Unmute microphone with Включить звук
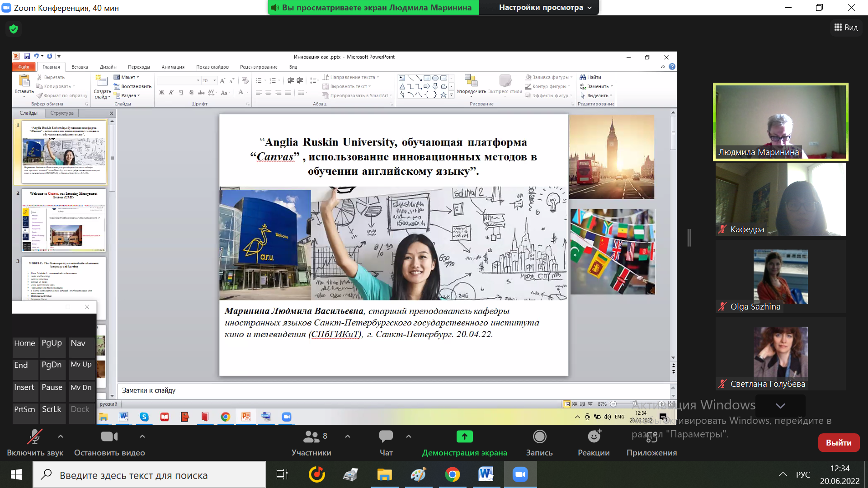This screenshot has width=868, height=488. click(x=35, y=443)
